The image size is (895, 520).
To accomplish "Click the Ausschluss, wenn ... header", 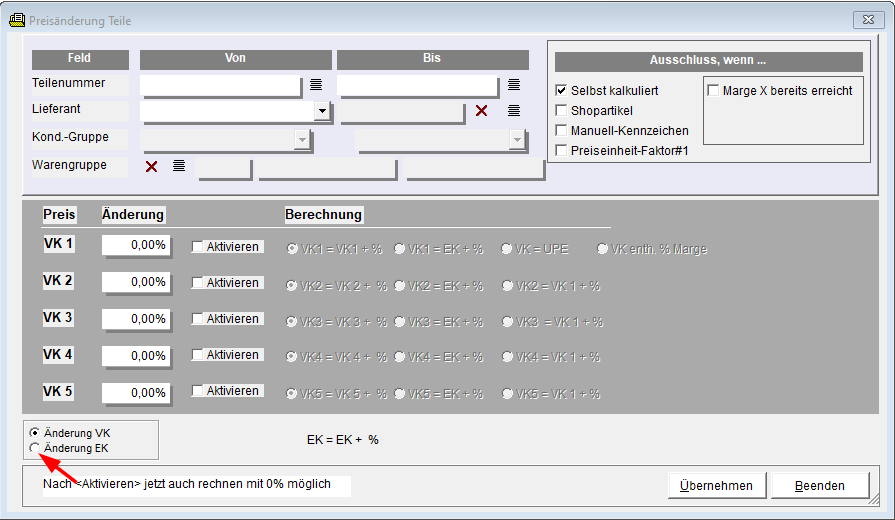I will pyautogui.click(x=708, y=61).
